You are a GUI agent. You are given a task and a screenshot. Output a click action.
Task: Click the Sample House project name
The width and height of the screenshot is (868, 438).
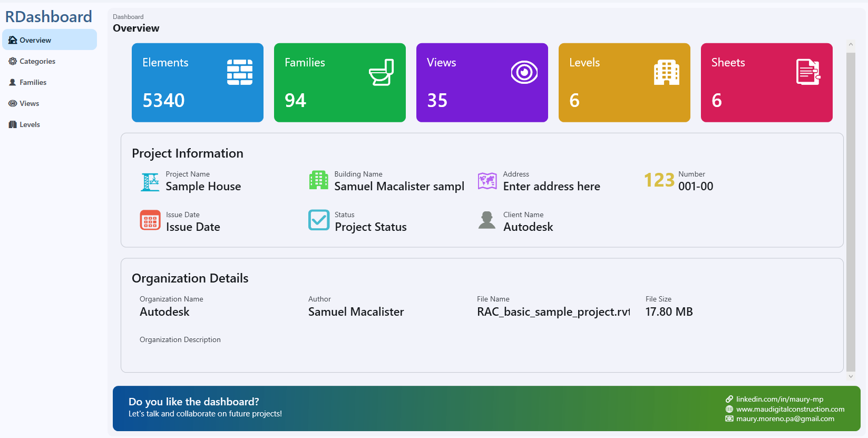[203, 186]
